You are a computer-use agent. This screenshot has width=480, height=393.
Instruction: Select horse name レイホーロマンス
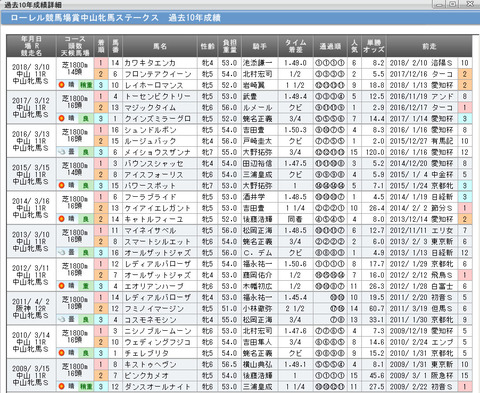[x=154, y=85]
